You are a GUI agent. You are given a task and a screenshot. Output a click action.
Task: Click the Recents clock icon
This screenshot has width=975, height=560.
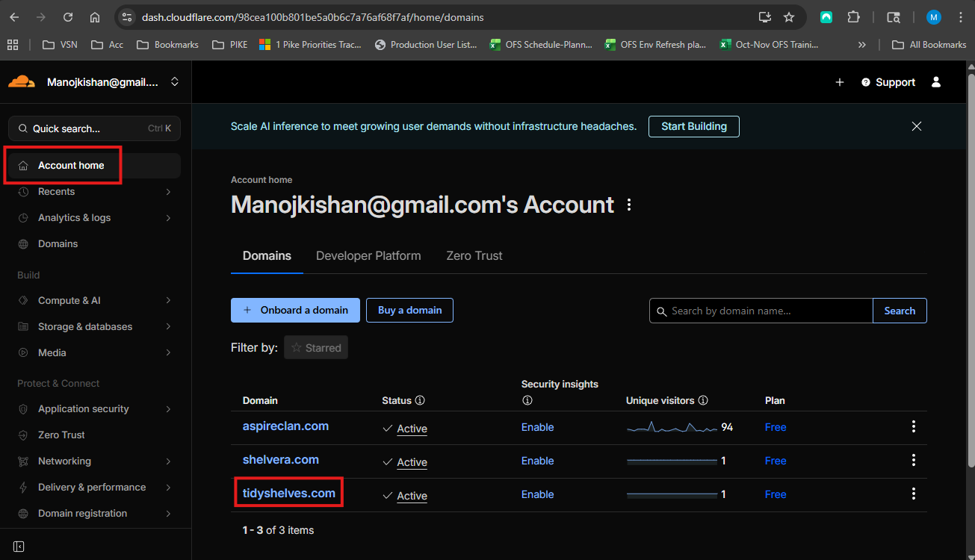23,192
